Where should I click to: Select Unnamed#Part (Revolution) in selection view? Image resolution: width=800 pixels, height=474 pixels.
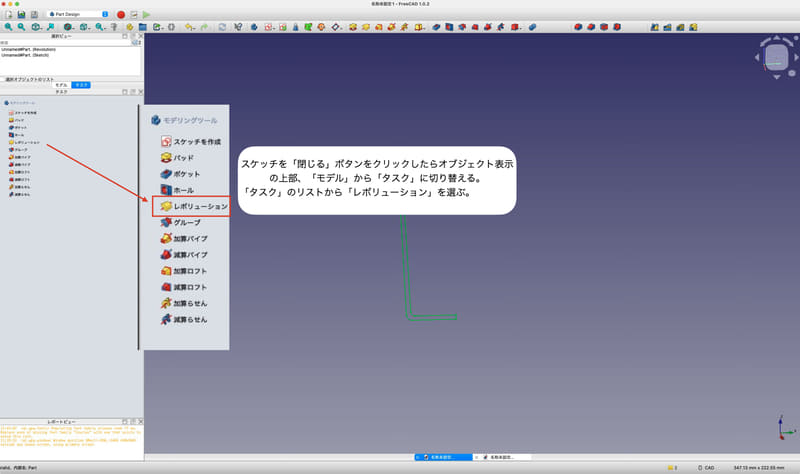pos(29,49)
